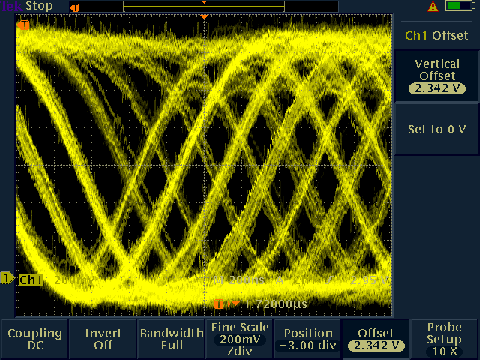Viewport: 480px width, 360px height.
Task: Select the Offset 2.342 V bottom menu item
Action: click(x=376, y=339)
